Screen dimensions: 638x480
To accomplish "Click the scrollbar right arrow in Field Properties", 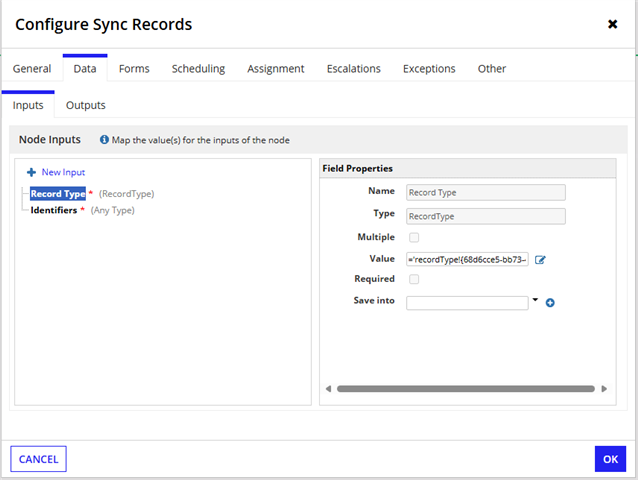I will click(x=603, y=389).
